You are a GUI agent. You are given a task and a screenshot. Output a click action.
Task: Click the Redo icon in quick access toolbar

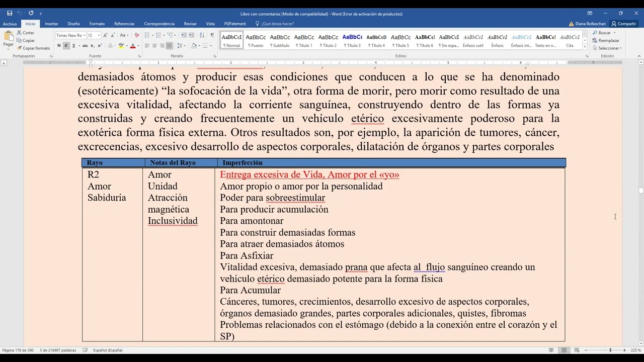point(31,13)
